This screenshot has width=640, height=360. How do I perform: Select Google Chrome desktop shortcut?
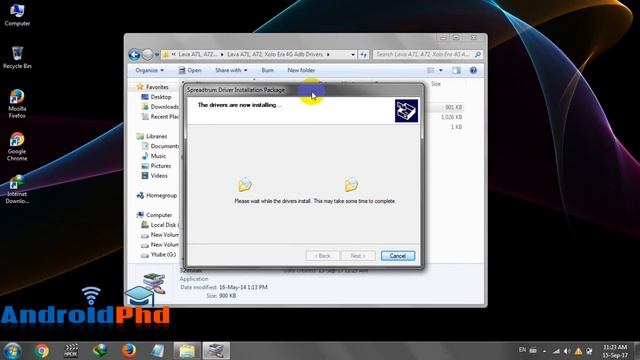(17, 147)
